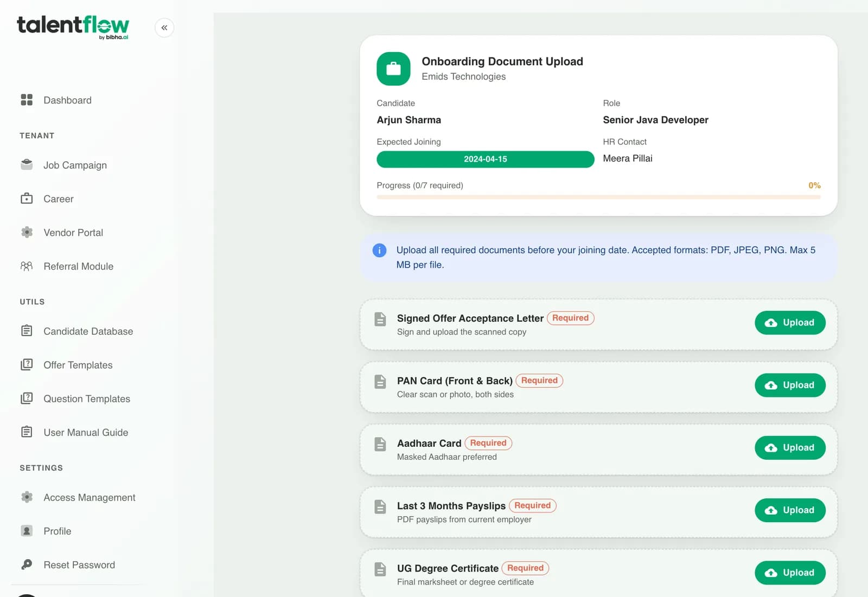Click the Emids Technologies company name

464,76
